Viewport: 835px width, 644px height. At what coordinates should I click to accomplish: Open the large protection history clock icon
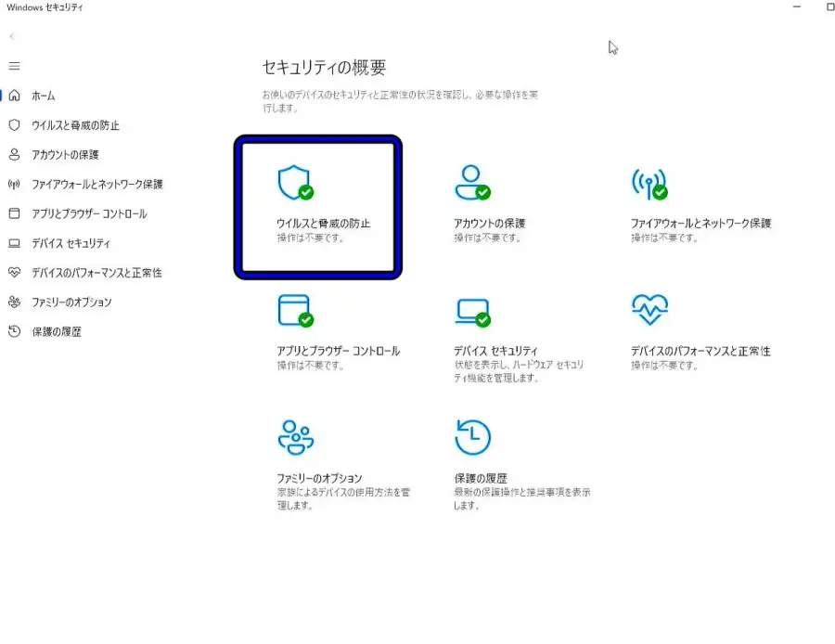pos(472,437)
